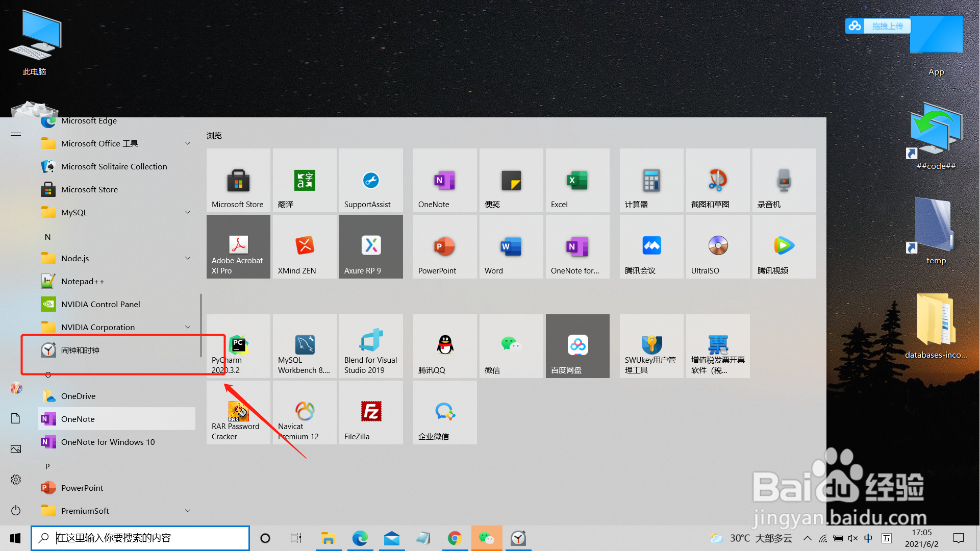
Task: Open the 企业微信 tile
Action: pyautogui.click(x=445, y=412)
